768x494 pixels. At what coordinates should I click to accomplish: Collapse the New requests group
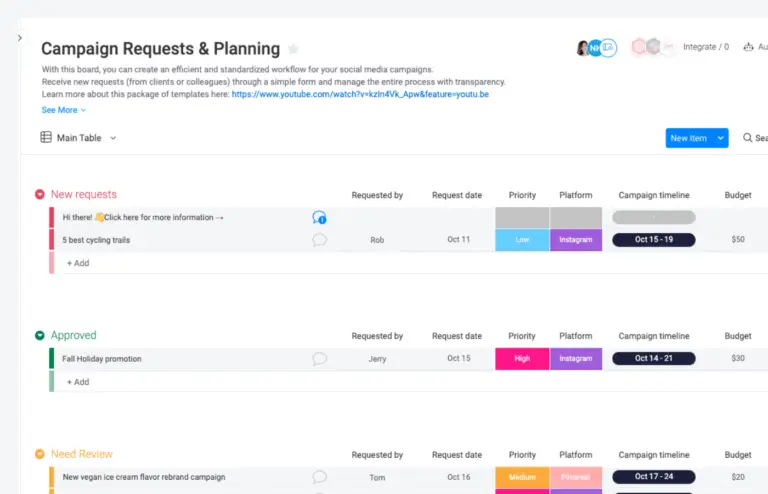40,195
